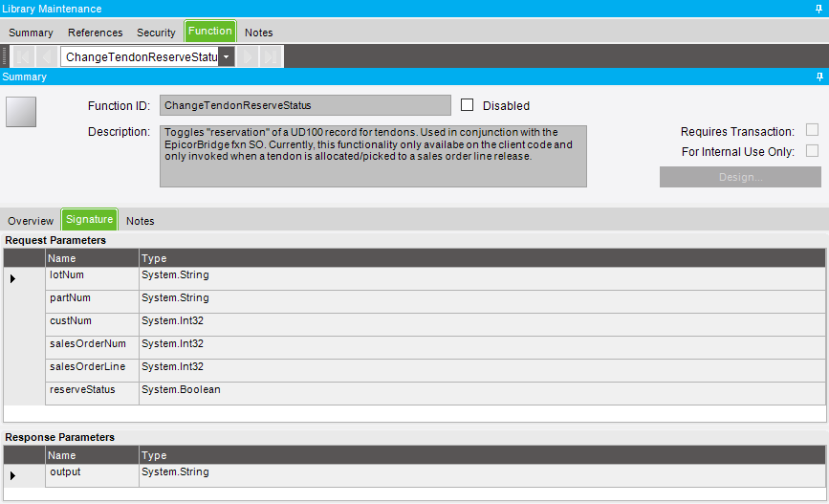
Task: Open the top-level Summary tab
Action: click(x=31, y=33)
